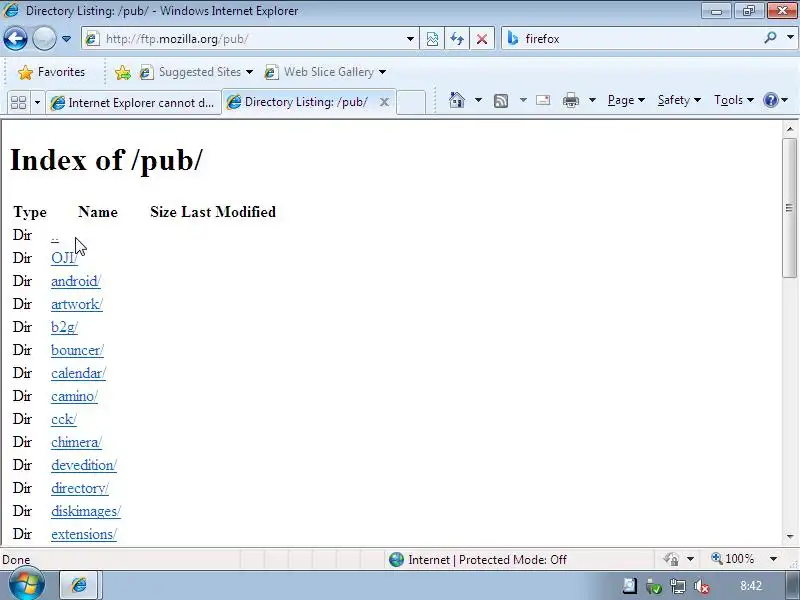Click the page scrollbar up arrow
The image size is (800, 600).
coord(790,129)
